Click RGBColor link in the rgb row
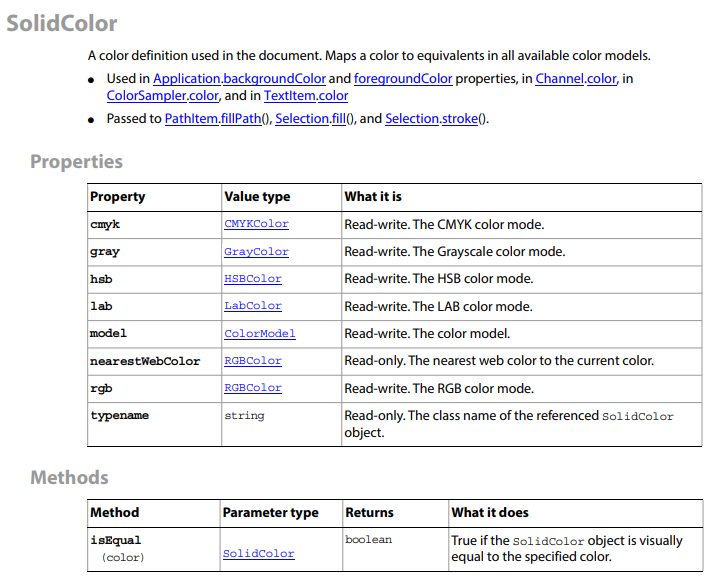715x580 pixels. coord(253,388)
